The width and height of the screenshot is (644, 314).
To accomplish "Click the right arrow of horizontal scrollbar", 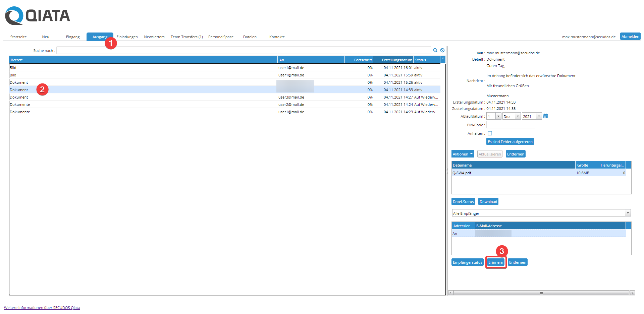I will (632, 293).
